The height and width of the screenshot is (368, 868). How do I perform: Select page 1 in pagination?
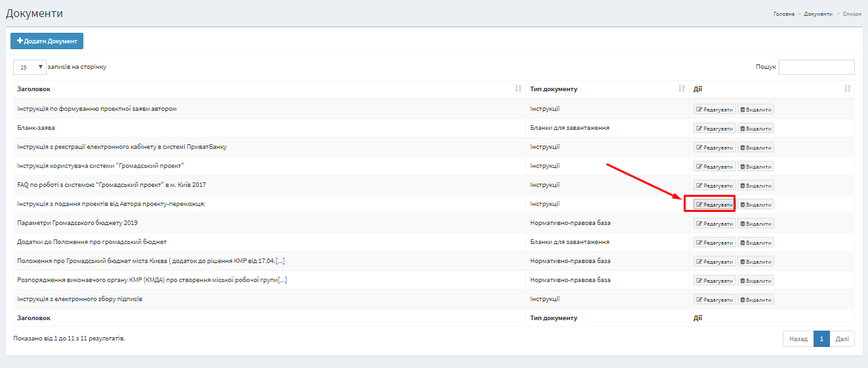[821, 339]
